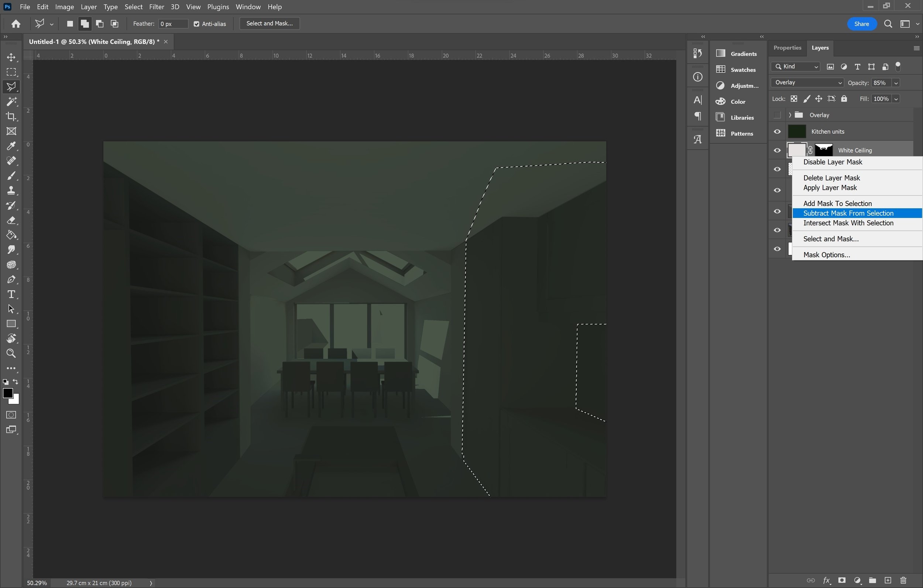Screen dimensions: 923x588
Task: Choose New selection mode icon
Action: [x=70, y=24]
